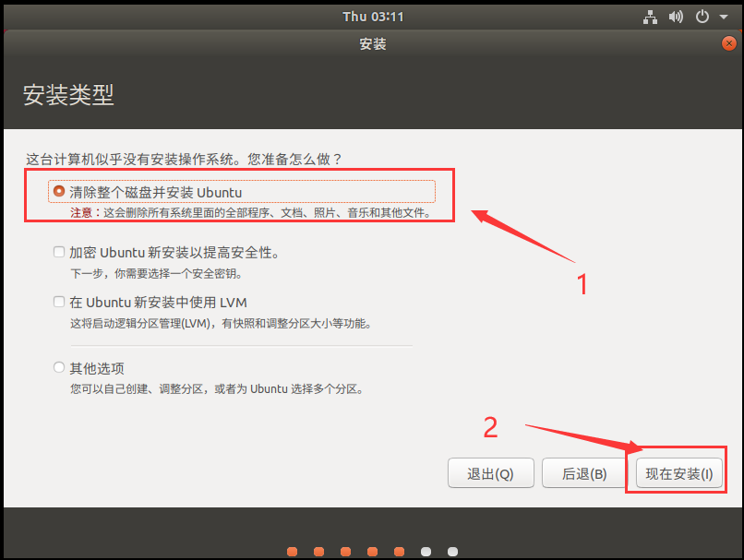Screen dimensions: 744x560
Task: Open the "Thu 03:11" clock menu
Action: pyautogui.click(x=373, y=18)
